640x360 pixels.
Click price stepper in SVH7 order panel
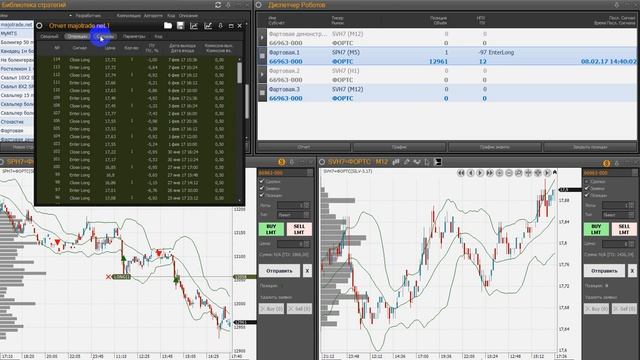632,244
